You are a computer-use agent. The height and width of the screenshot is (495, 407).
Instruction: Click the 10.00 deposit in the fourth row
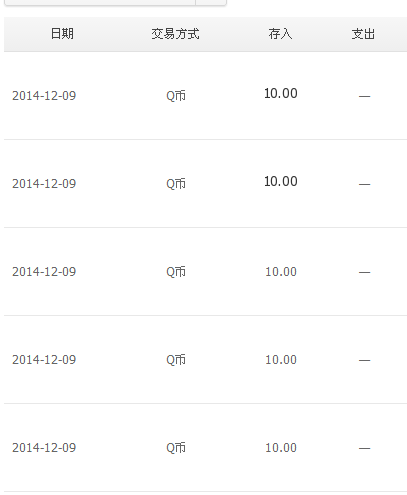pos(281,360)
